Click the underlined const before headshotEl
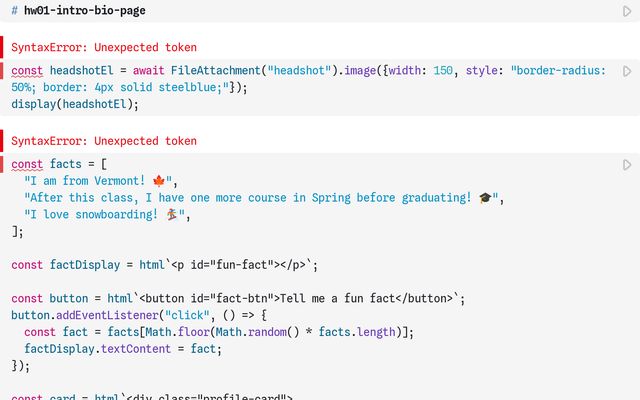The height and width of the screenshot is (400, 640). click(27, 71)
